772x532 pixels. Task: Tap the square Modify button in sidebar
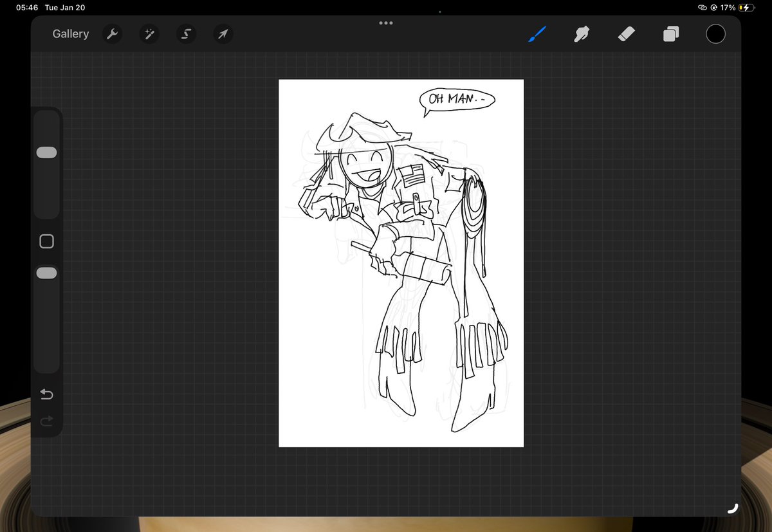point(47,241)
